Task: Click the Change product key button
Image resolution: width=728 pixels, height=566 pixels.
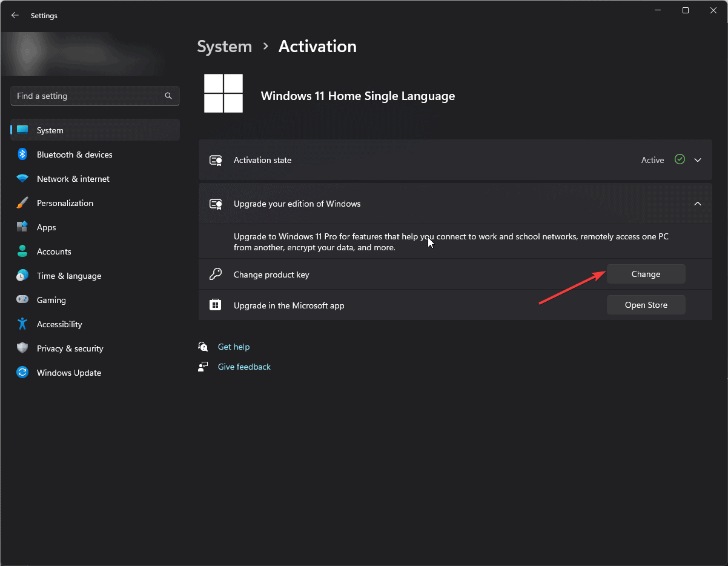Action: (646, 274)
